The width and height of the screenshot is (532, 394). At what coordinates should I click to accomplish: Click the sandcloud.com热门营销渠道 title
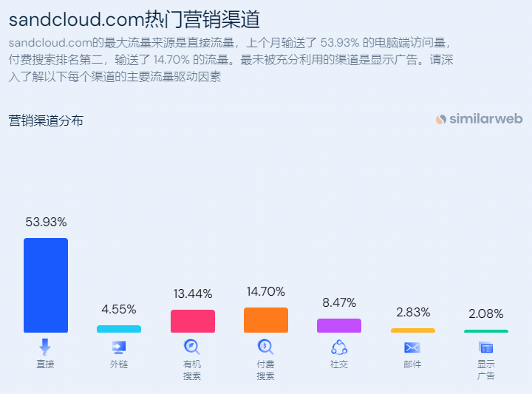(x=134, y=19)
